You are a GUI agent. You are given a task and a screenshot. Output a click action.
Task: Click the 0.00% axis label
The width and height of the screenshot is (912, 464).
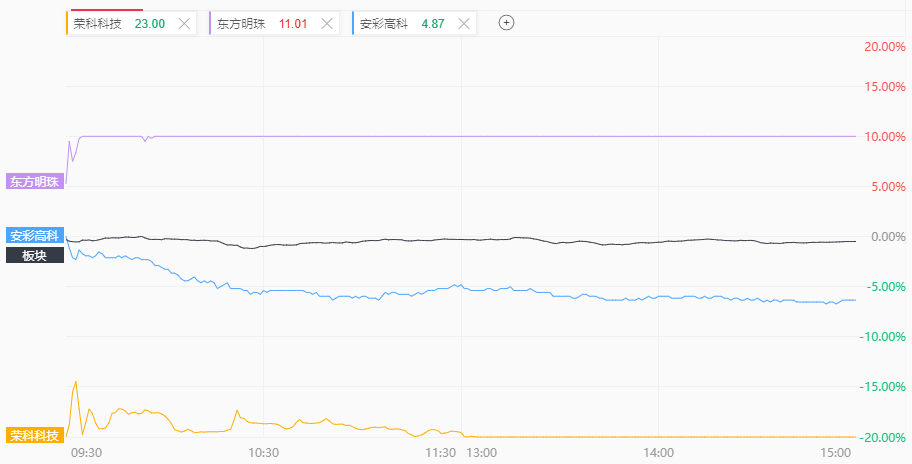click(x=887, y=237)
